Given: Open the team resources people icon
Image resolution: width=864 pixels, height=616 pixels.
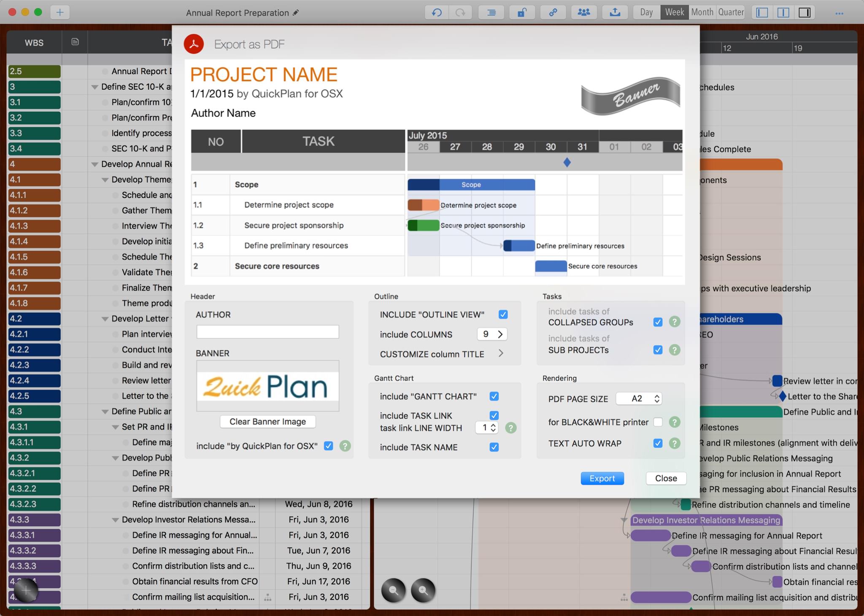Looking at the screenshot, I should pos(583,12).
